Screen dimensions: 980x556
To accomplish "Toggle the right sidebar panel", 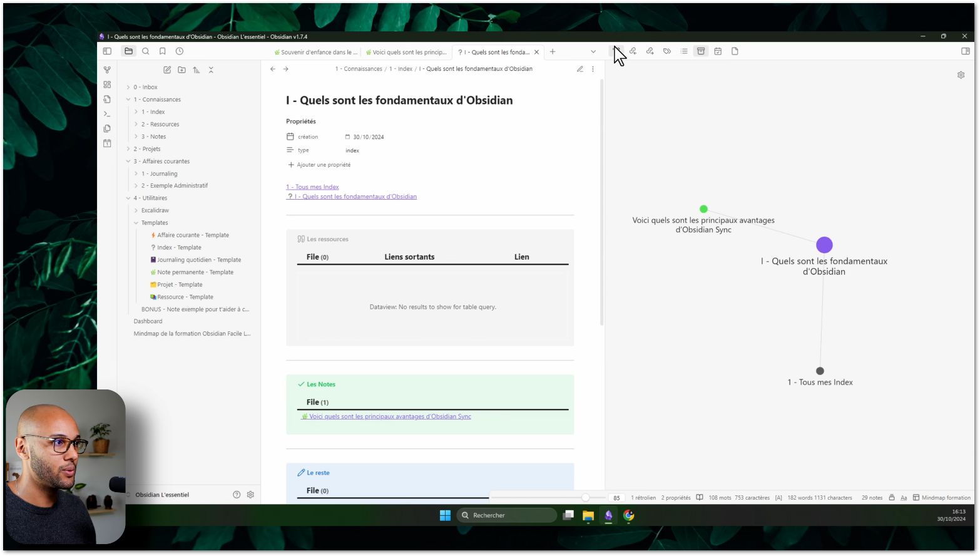I will click(x=965, y=51).
